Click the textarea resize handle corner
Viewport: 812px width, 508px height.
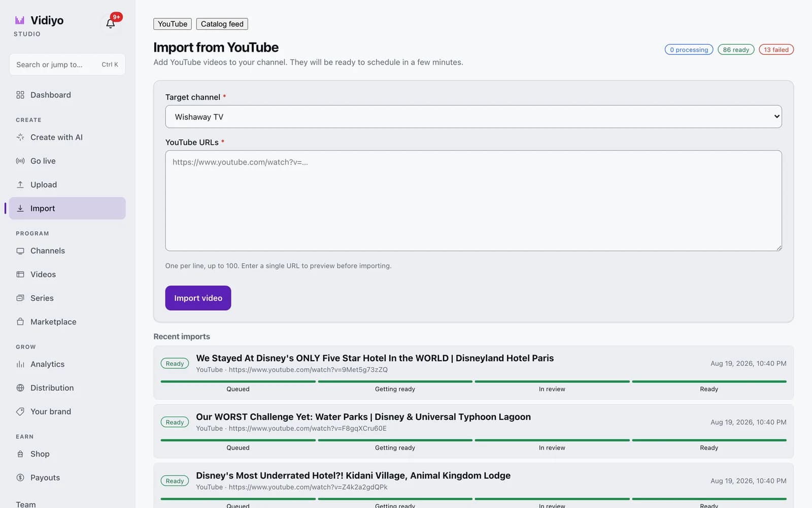point(779,247)
